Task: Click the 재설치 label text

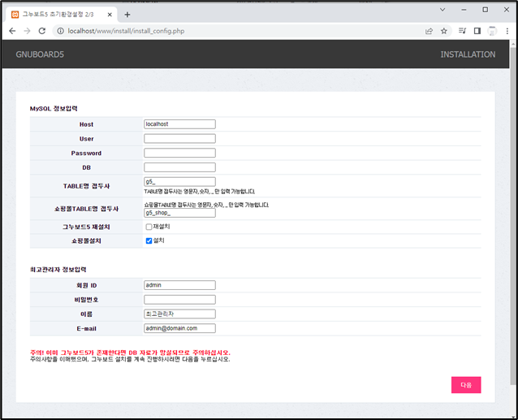Action: [162, 227]
